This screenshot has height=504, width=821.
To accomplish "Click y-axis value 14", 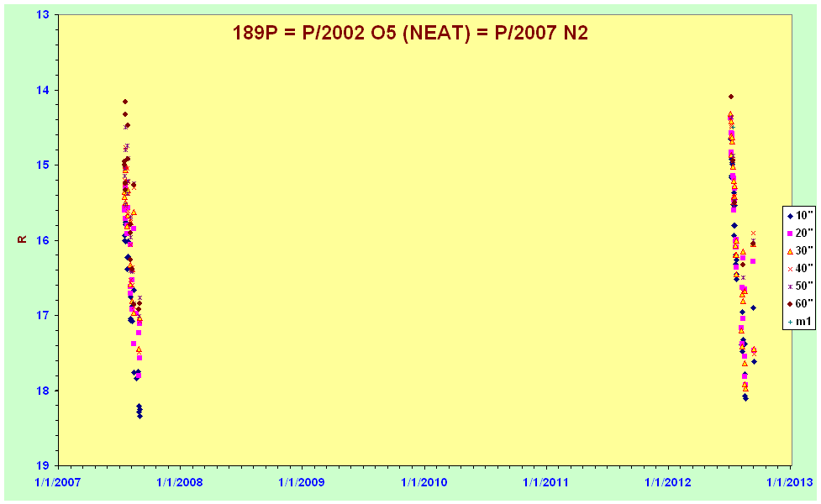I will (44, 90).
